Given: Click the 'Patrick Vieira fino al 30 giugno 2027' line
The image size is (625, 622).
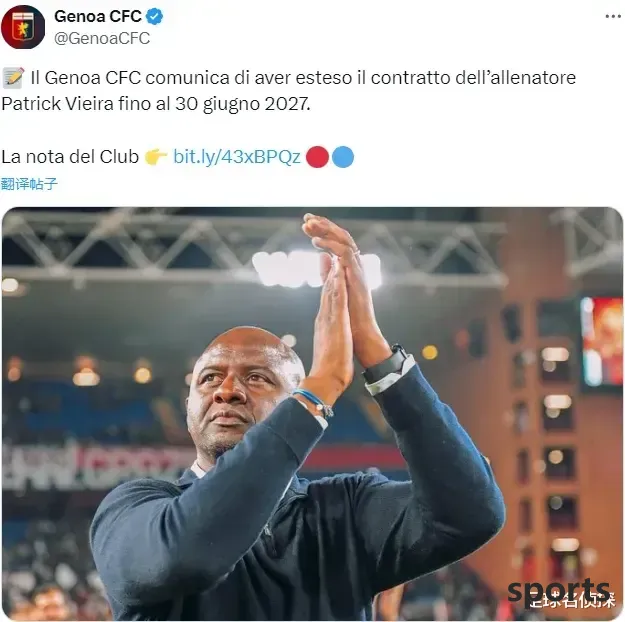Looking at the screenshot, I should (x=155, y=104).
